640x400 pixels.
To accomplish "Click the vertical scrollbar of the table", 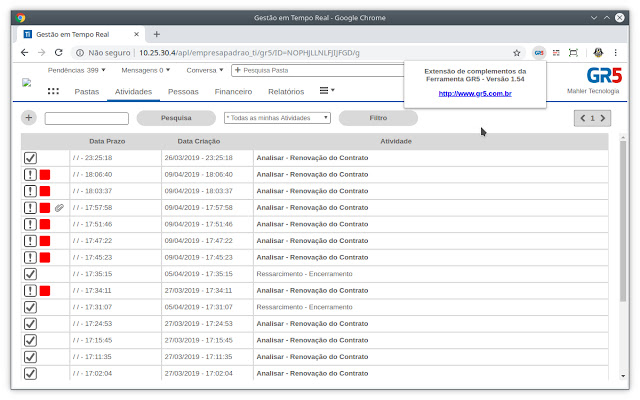I will tap(623, 220).
